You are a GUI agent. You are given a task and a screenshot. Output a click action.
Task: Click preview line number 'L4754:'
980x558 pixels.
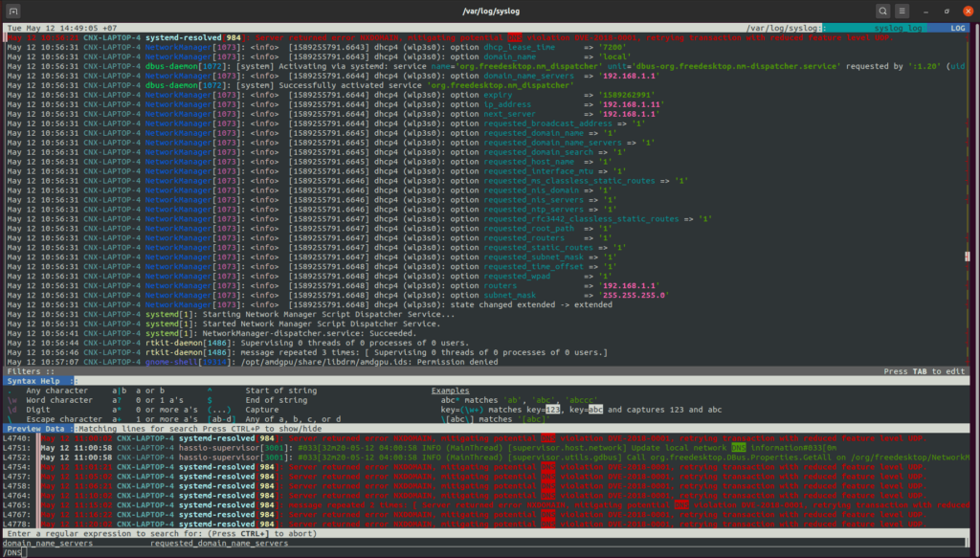[17, 467]
